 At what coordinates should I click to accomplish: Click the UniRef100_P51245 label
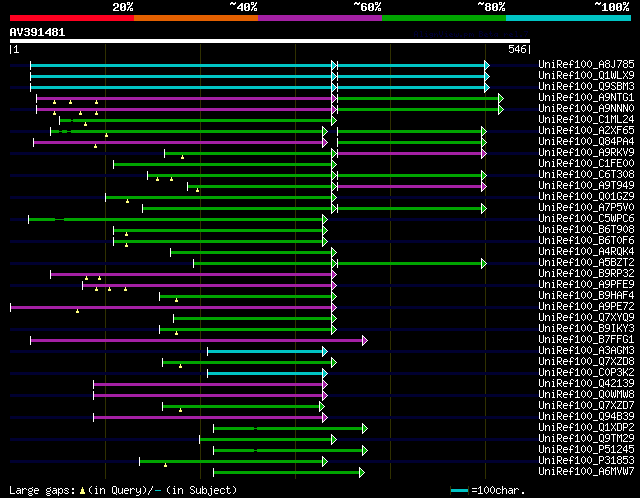pos(586,450)
